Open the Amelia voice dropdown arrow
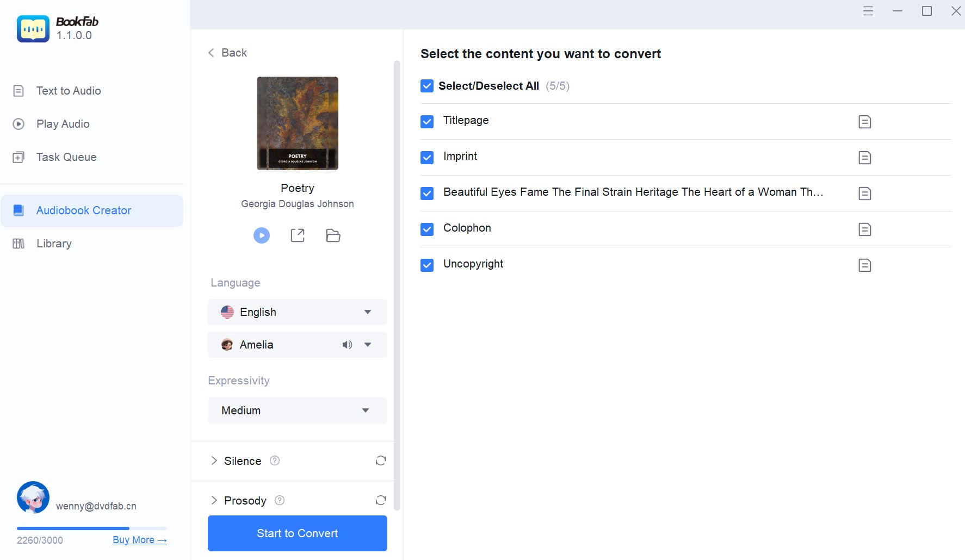The image size is (965, 560). 368,345
